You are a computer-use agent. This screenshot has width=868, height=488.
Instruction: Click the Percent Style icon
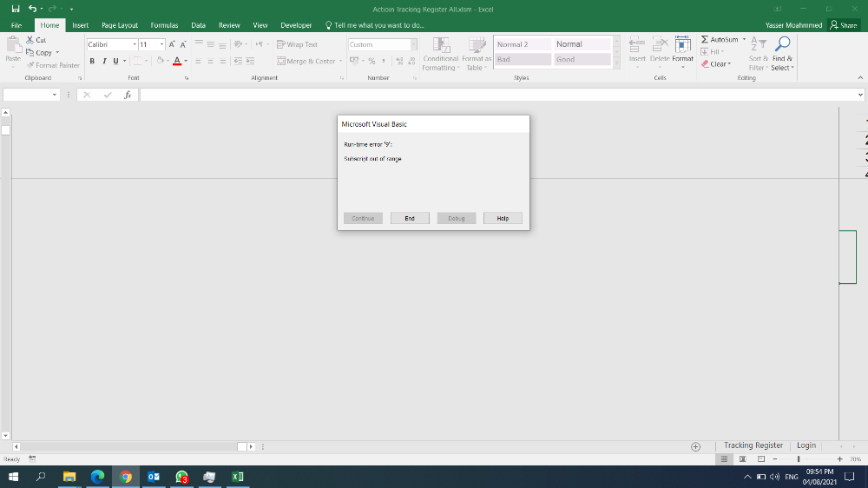click(x=372, y=61)
